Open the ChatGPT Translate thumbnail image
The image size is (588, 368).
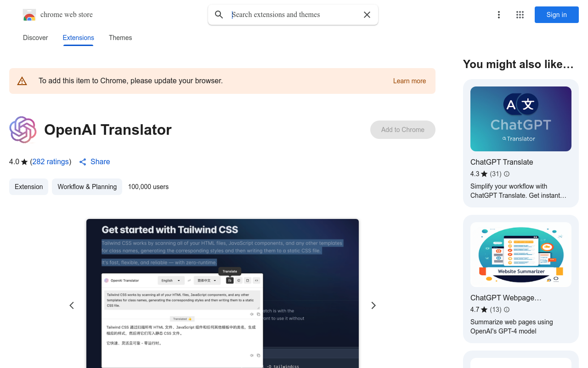[521, 119]
